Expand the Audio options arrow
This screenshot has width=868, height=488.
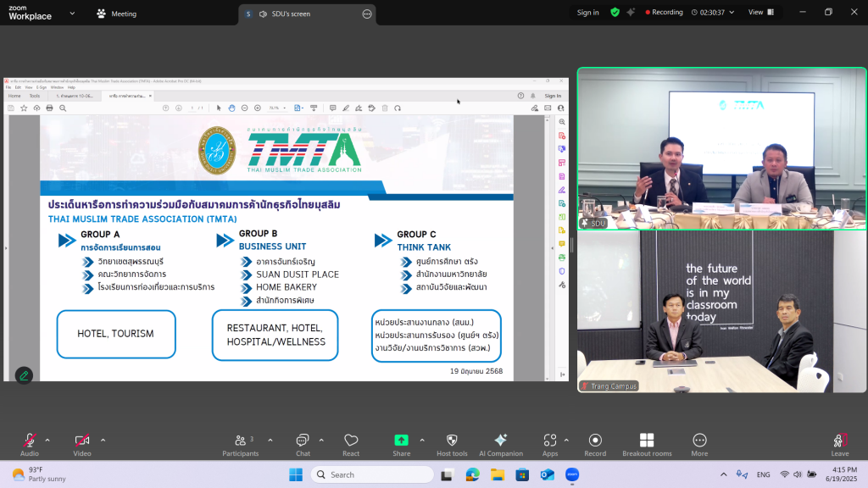click(x=47, y=440)
